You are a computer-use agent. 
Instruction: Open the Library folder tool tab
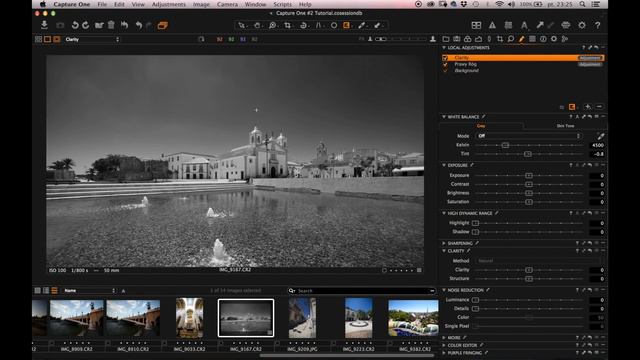click(x=446, y=39)
